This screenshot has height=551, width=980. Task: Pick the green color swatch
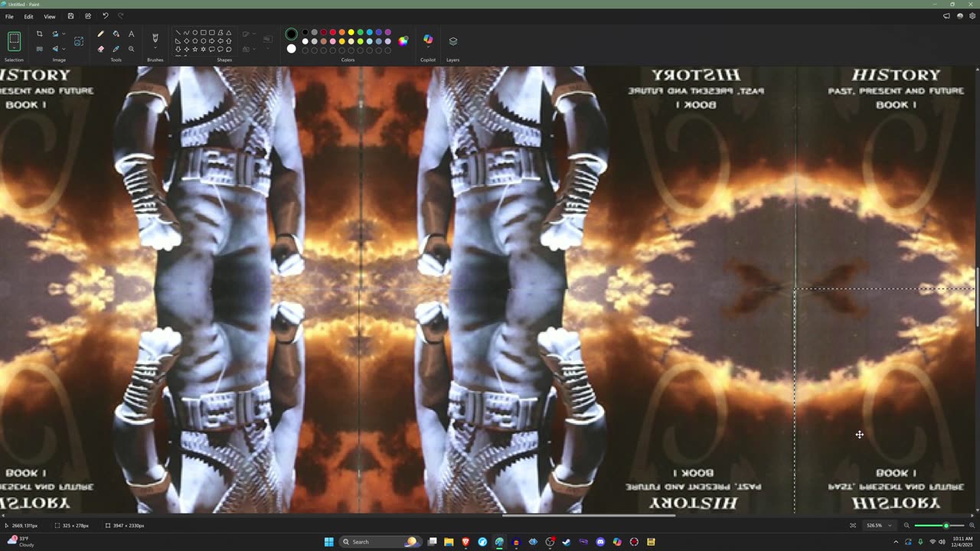tap(360, 32)
